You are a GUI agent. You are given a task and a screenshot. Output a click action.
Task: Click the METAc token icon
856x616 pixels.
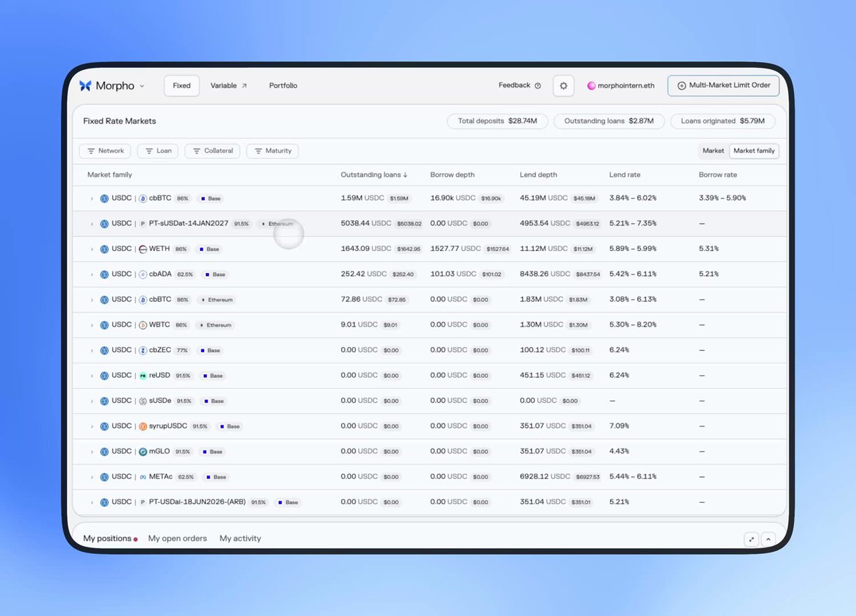(x=143, y=477)
